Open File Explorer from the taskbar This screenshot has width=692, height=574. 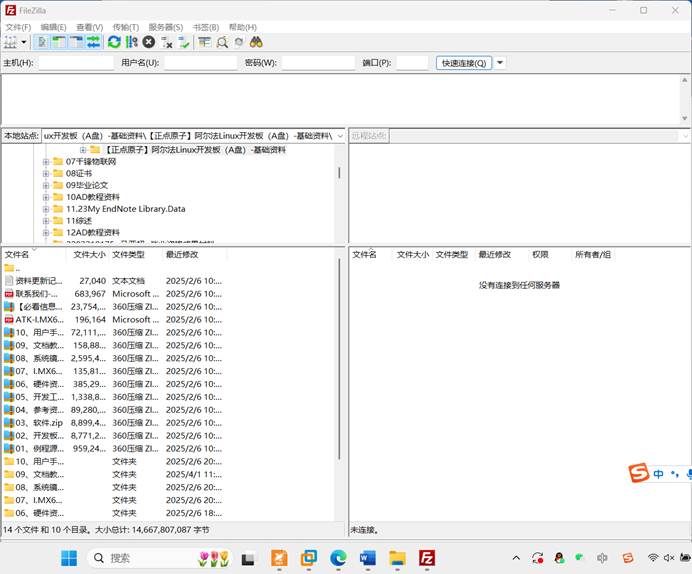point(397,558)
